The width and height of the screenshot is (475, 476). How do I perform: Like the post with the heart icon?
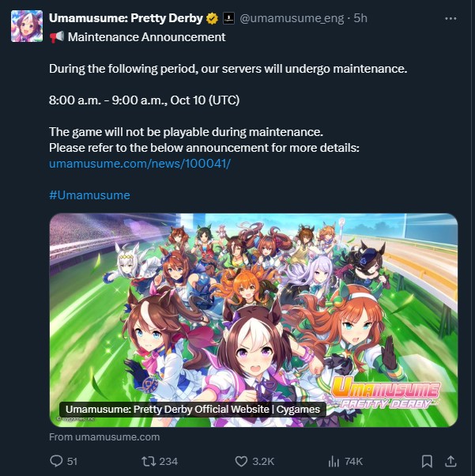pyautogui.click(x=241, y=462)
